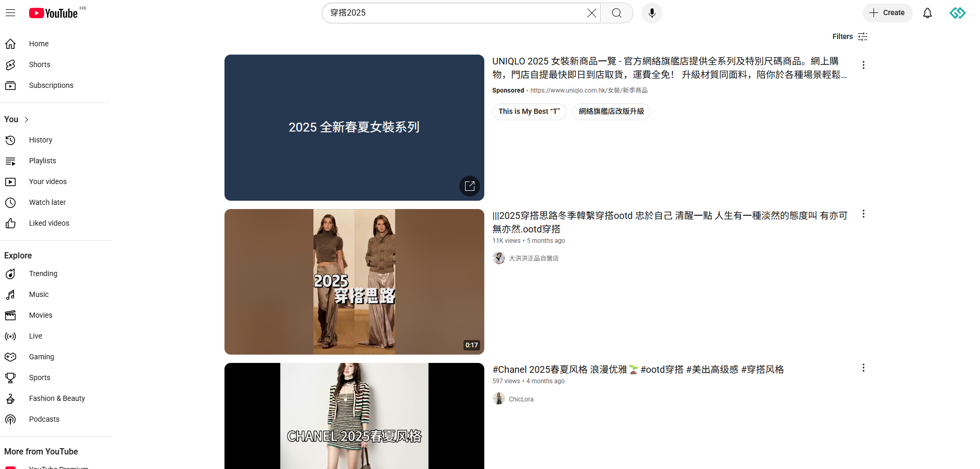The height and width of the screenshot is (469, 980).
Task: Play the 2025穿搭思路 video thumbnail
Action: tap(354, 282)
